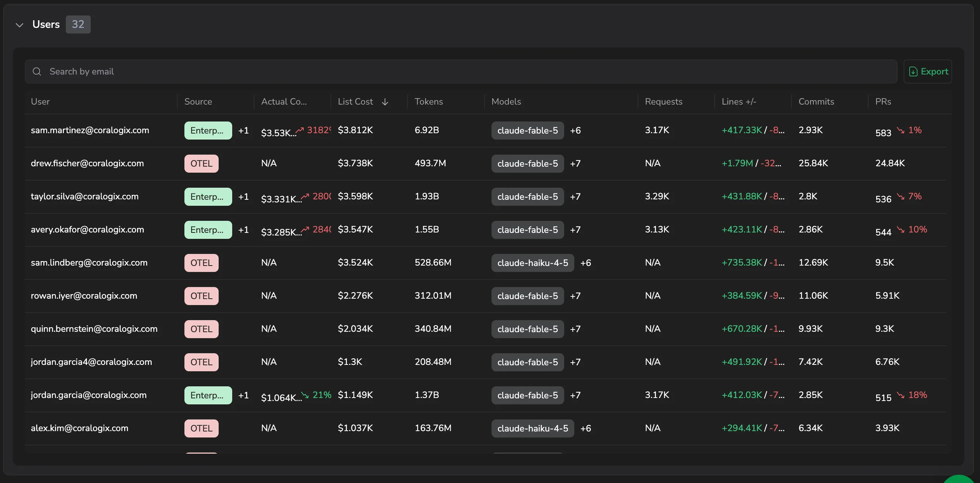Click claude-fable-5 chip in rowan.iyer row

pyautogui.click(x=528, y=296)
